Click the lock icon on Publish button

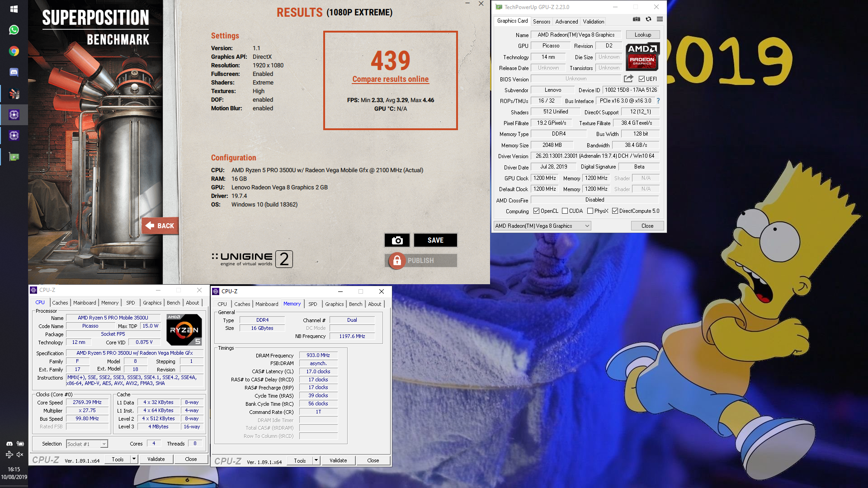tap(397, 261)
